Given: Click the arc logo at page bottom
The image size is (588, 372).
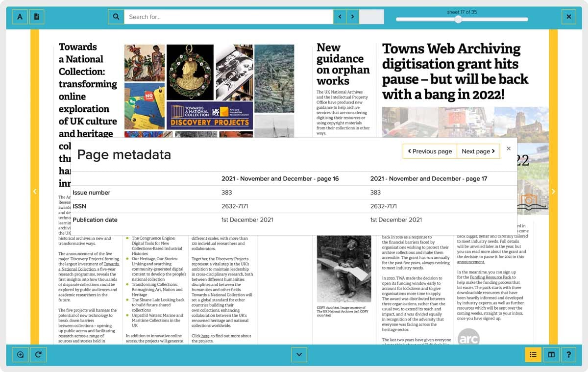Looking at the screenshot, I should pyautogui.click(x=468, y=338).
